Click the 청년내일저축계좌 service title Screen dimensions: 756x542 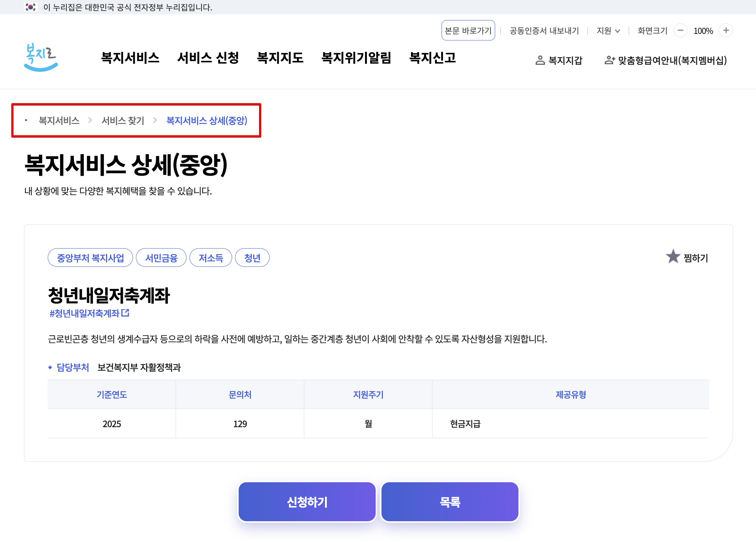(x=109, y=295)
